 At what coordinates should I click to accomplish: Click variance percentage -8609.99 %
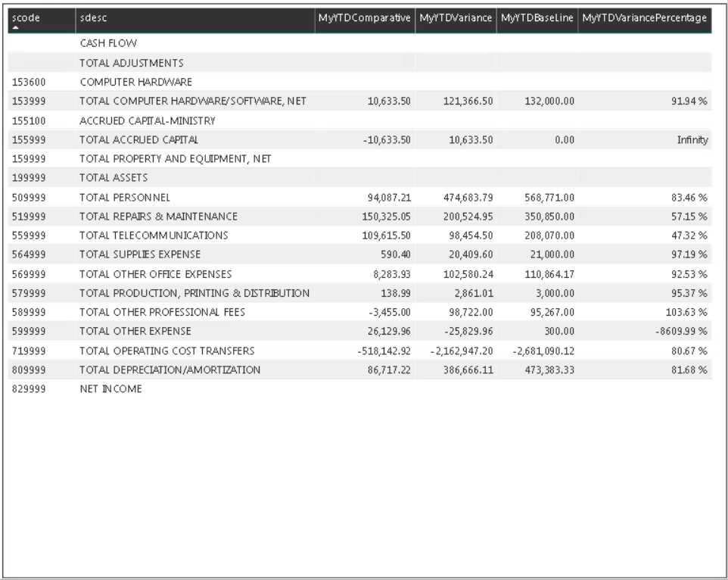click(681, 331)
